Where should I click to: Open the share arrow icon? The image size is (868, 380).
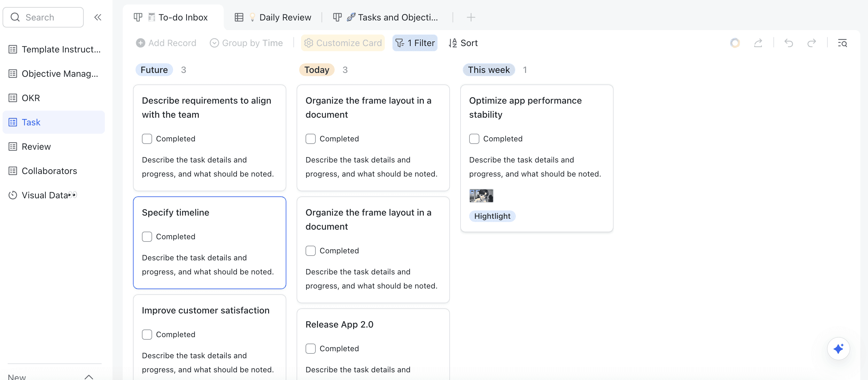point(758,43)
